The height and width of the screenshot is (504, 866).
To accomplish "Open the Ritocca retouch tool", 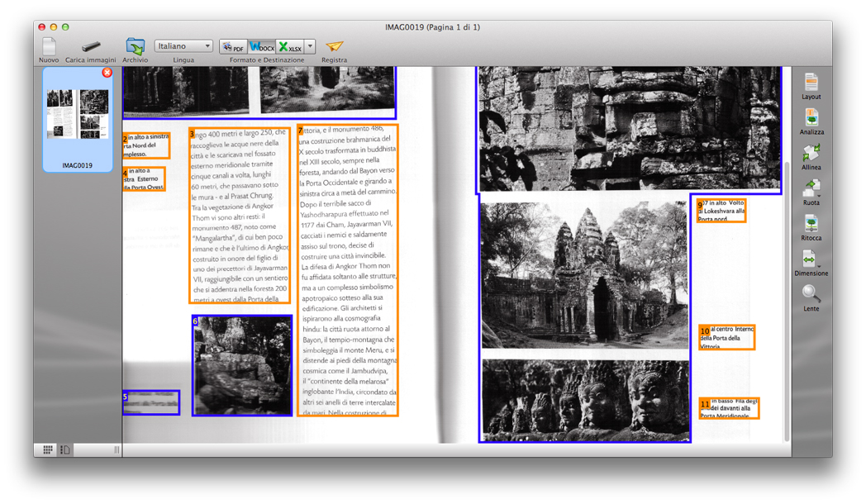I will (x=811, y=224).
